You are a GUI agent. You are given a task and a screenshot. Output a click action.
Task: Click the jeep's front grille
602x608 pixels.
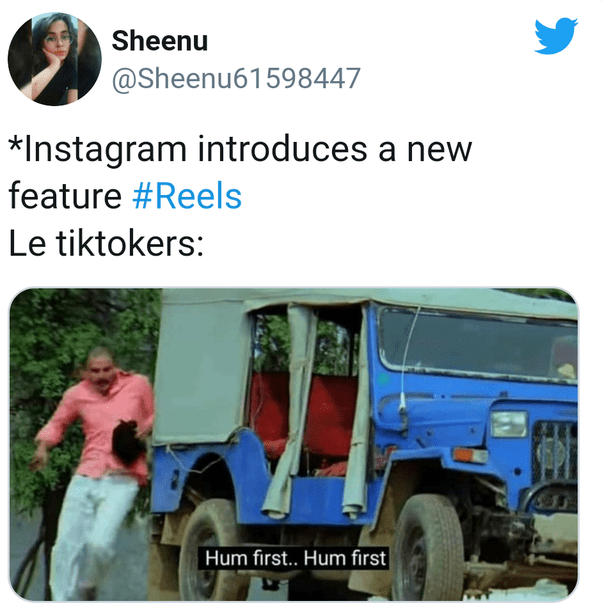click(x=554, y=452)
